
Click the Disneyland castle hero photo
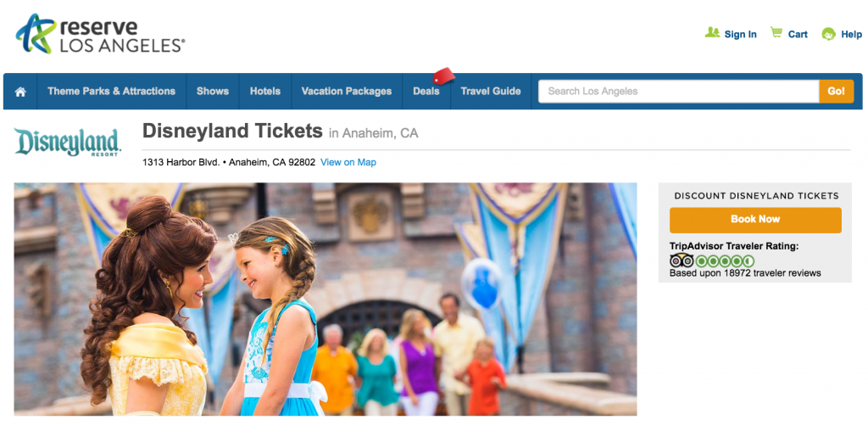[x=325, y=299]
